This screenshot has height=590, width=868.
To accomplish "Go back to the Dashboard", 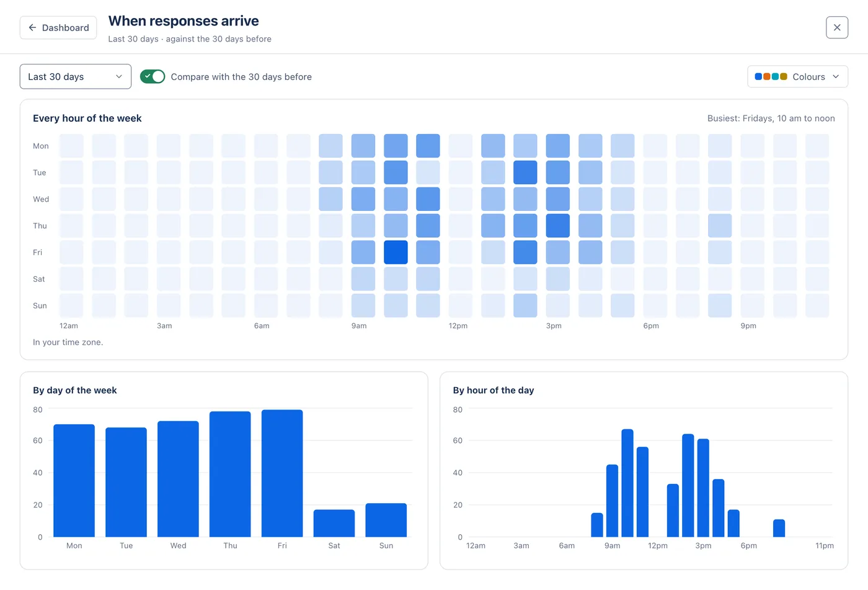I will 58,27.
